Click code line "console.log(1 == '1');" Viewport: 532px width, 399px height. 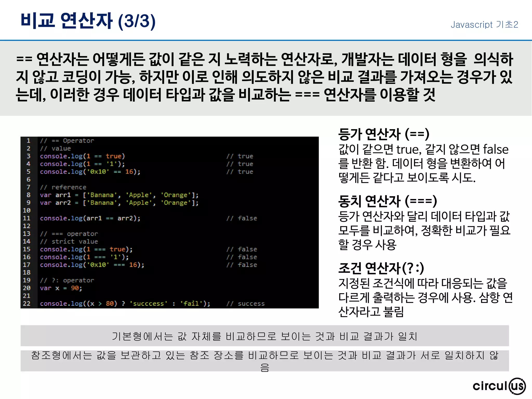[82, 164]
